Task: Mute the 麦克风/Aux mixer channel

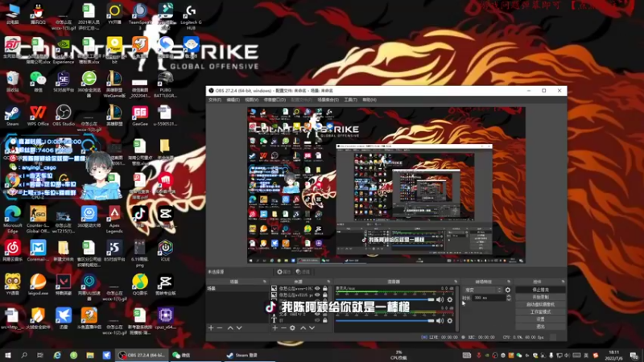Action: tap(440, 299)
